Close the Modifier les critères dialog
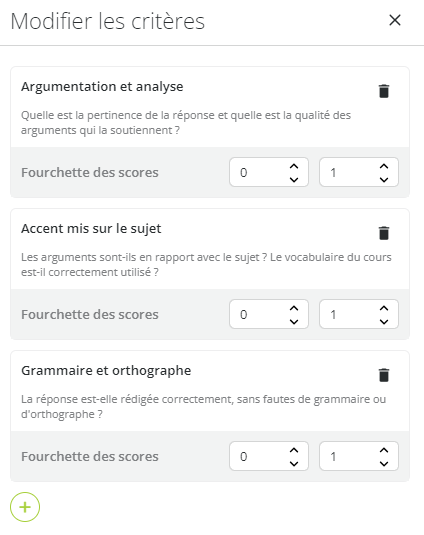The image size is (424, 535). pos(395,20)
